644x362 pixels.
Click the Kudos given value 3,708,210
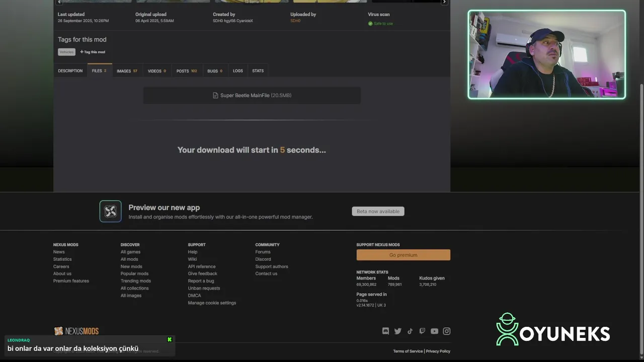coord(428,285)
